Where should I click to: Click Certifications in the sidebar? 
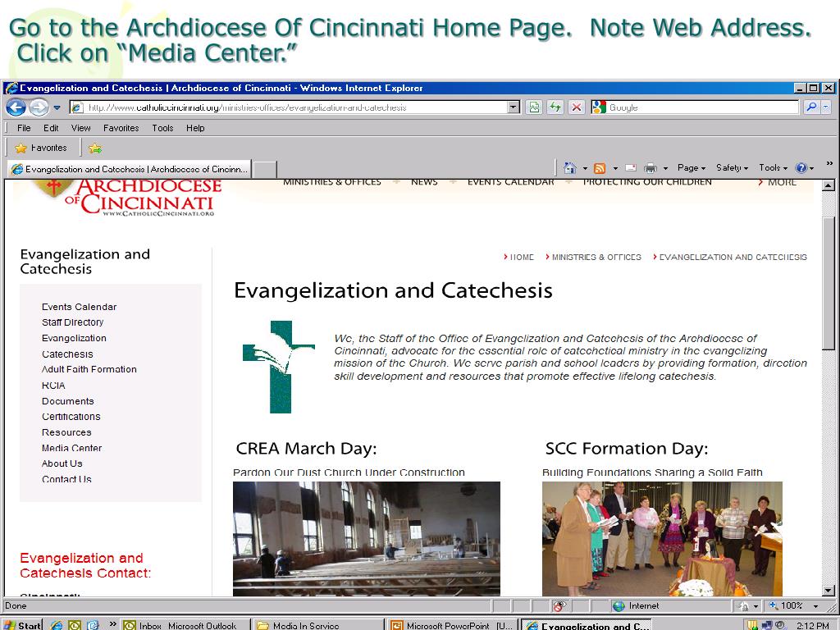[x=71, y=417]
